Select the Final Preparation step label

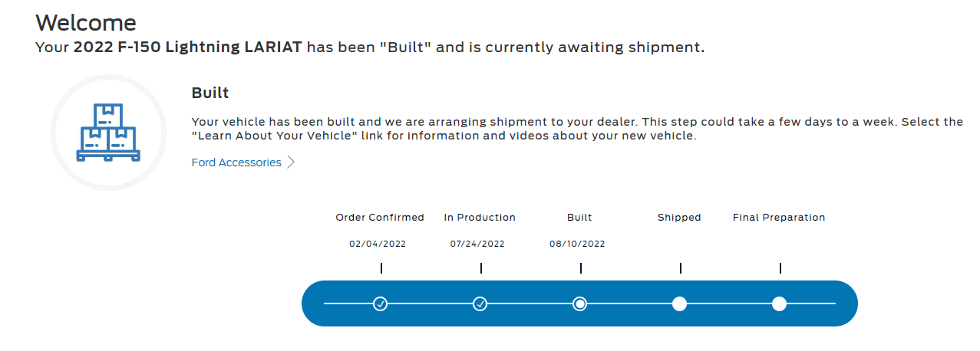pyautogui.click(x=779, y=218)
